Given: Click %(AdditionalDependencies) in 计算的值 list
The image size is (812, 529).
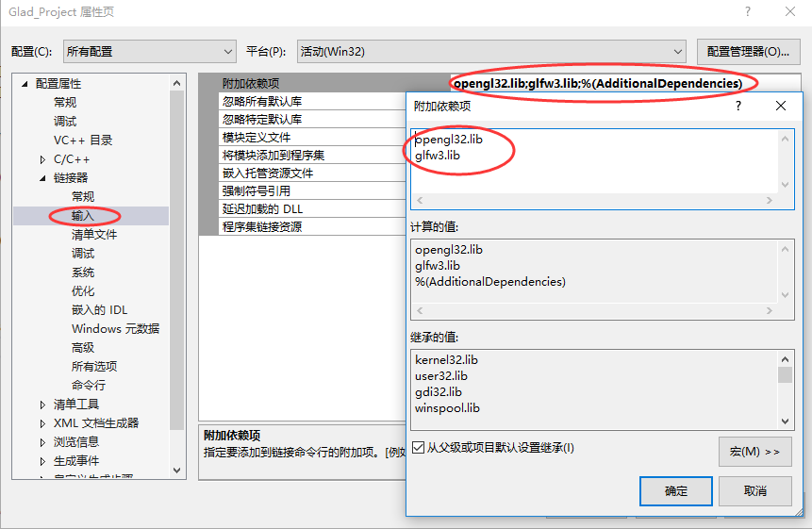Looking at the screenshot, I should coord(489,282).
